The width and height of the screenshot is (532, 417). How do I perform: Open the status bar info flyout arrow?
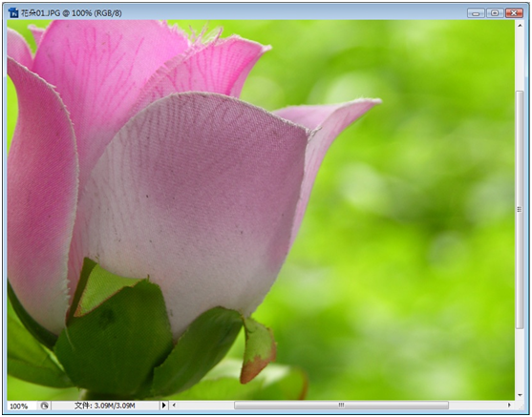point(164,406)
